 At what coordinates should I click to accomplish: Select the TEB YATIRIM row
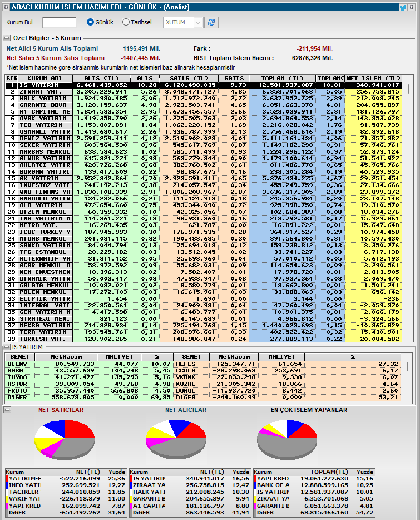(203, 125)
